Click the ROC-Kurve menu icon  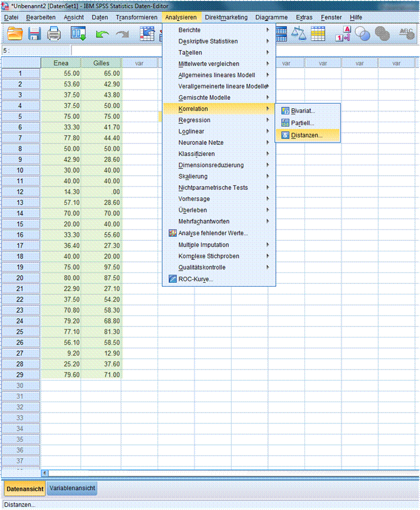pyautogui.click(x=173, y=279)
